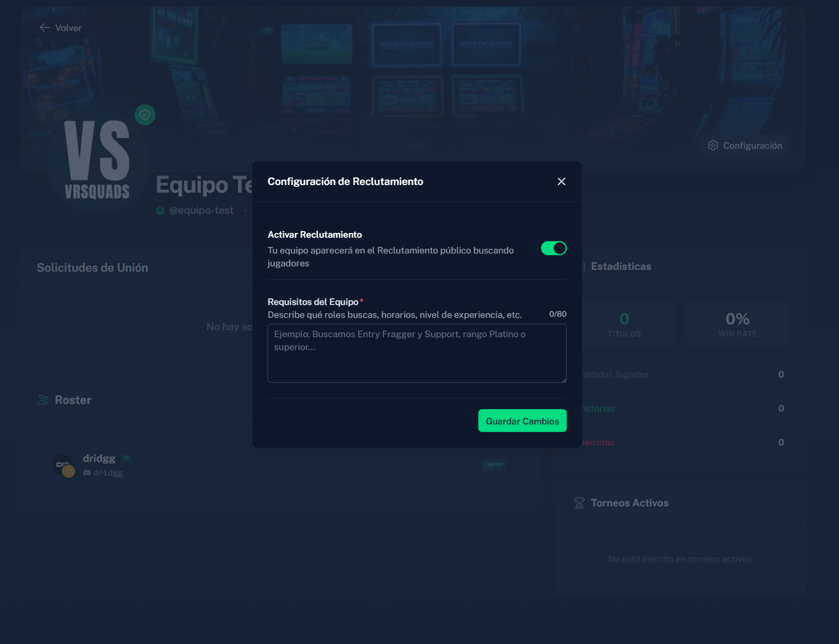The height and width of the screenshot is (644, 839).
Task: Open Configuración with the gear icon
Action: (x=713, y=145)
